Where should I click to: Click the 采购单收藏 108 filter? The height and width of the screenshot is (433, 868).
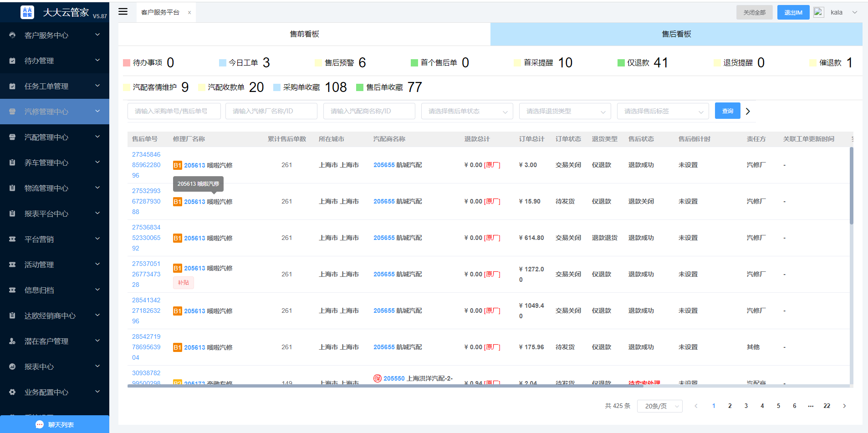pyautogui.click(x=310, y=87)
